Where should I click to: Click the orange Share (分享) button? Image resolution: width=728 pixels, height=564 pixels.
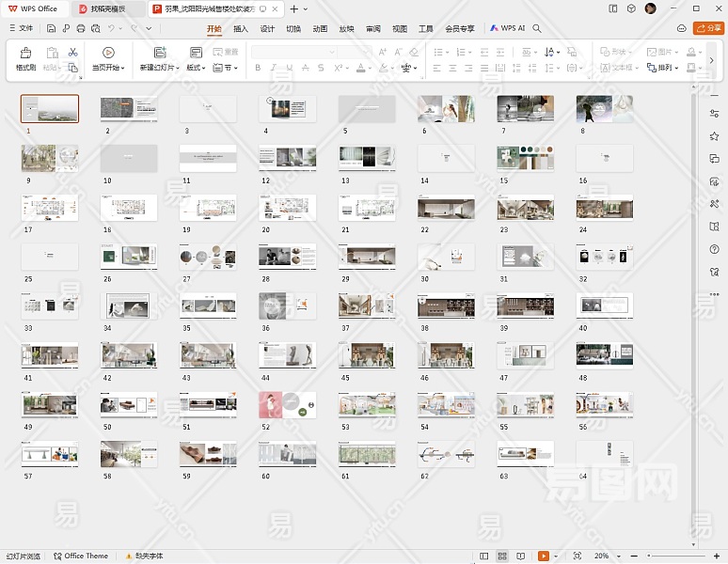pyautogui.click(x=708, y=28)
